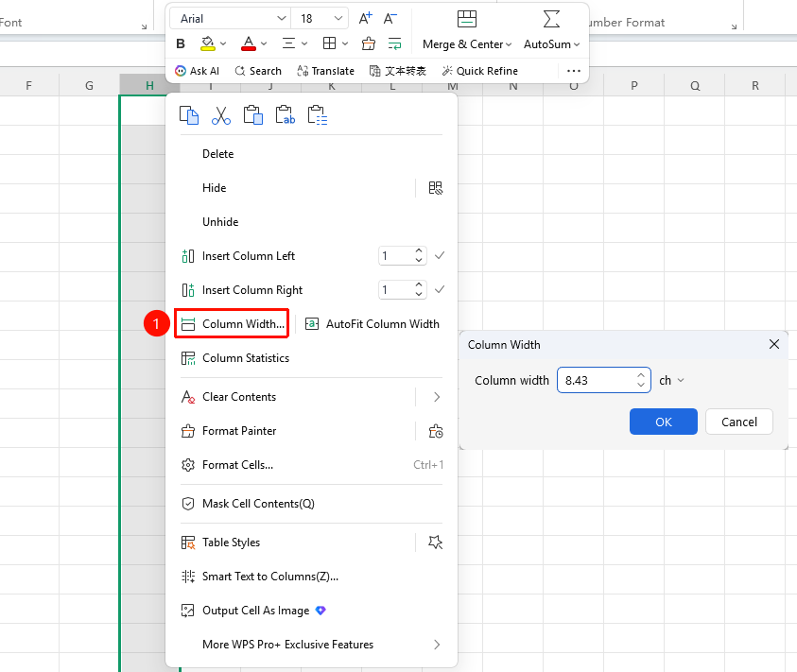Click Cancel in Column Width dialog
Viewport: 797px width, 672px height.
[x=739, y=422]
